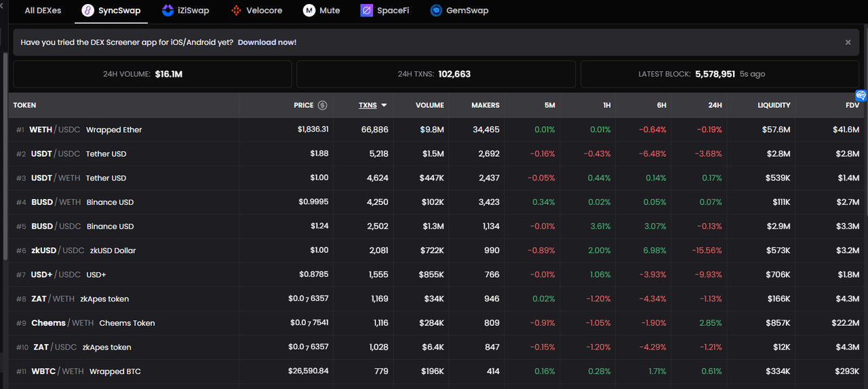868x389 pixels.
Task: Click the Mute DEX logo icon
Action: (309, 11)
